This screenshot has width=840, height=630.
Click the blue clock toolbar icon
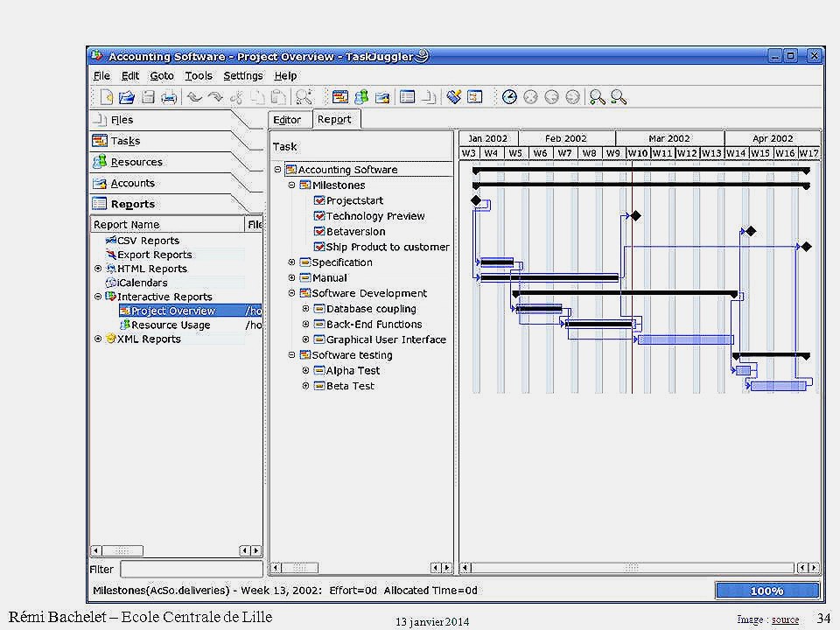click(509, 97)
